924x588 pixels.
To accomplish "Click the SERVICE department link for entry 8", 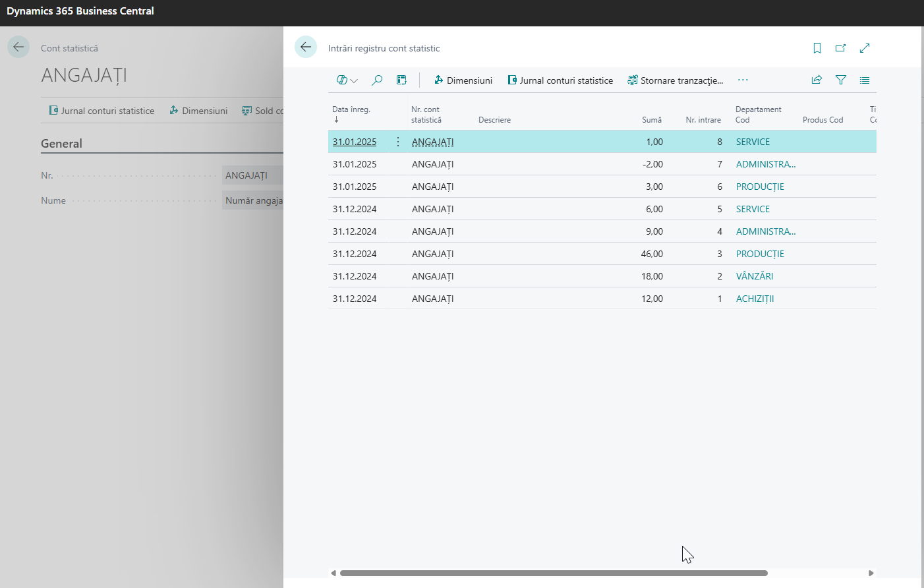I will coord(753,142).
